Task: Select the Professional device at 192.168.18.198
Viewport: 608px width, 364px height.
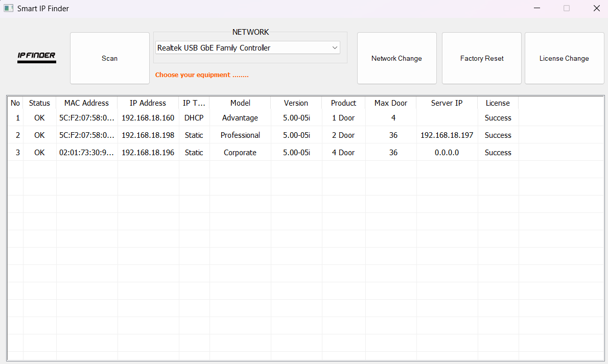Action: (240, 135)
